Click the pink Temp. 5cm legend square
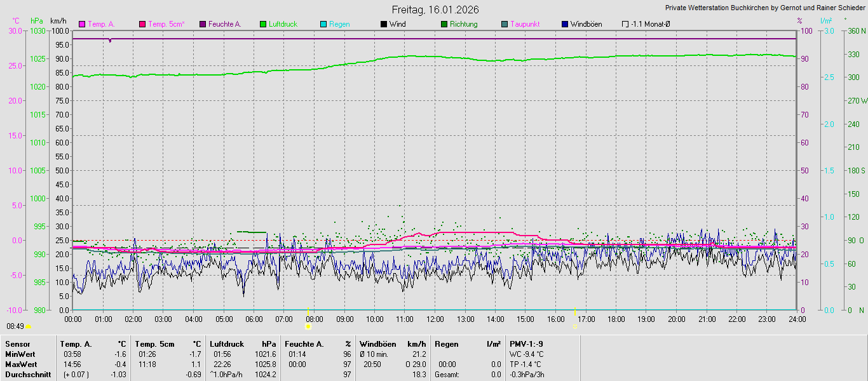This screenshot has width=868, height=381. [142, 24]
